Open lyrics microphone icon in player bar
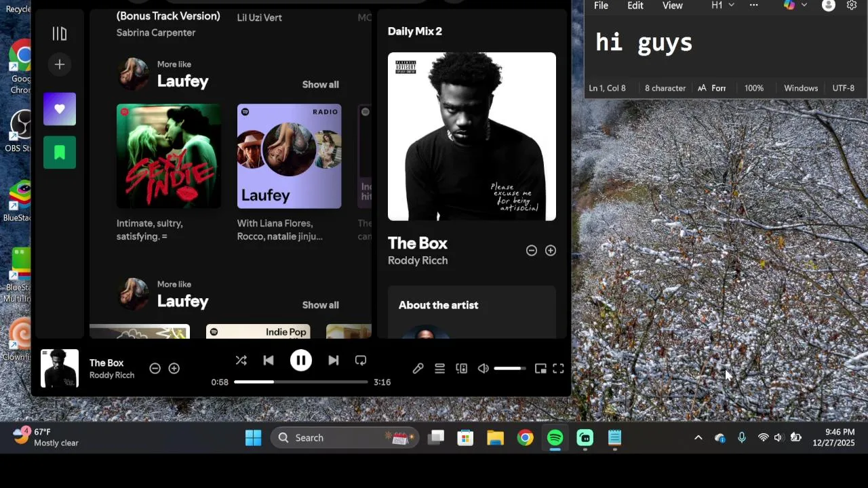This screenshot has height=488, width=868. click(x=418, y=369)
